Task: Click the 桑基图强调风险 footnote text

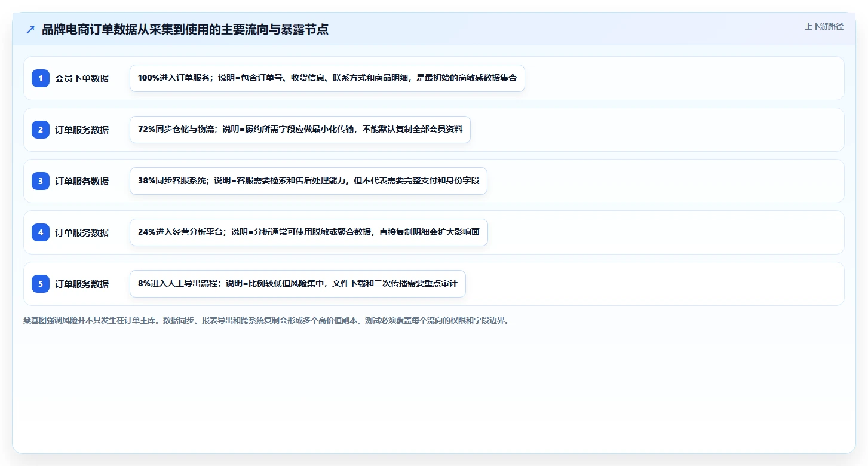Action: [266, 321]
